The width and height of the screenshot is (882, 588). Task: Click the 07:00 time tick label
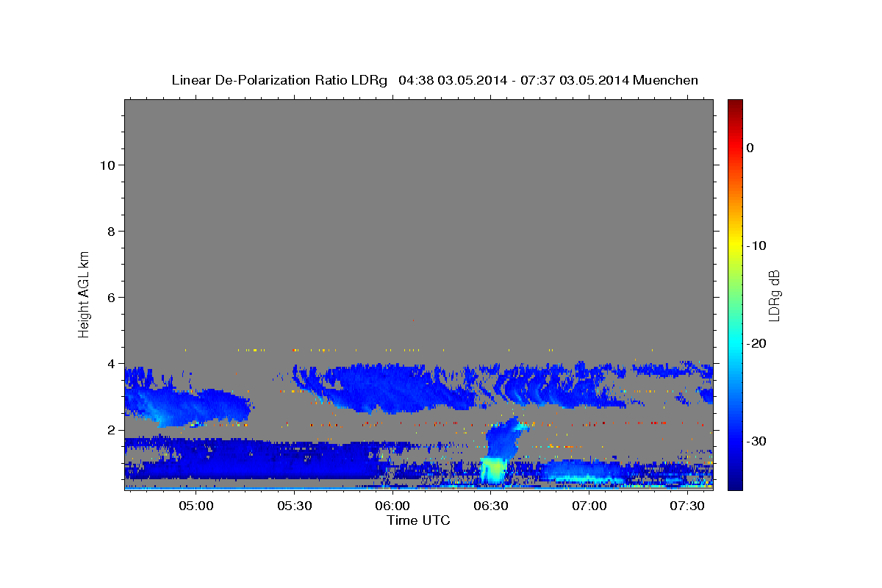[589, 506]
